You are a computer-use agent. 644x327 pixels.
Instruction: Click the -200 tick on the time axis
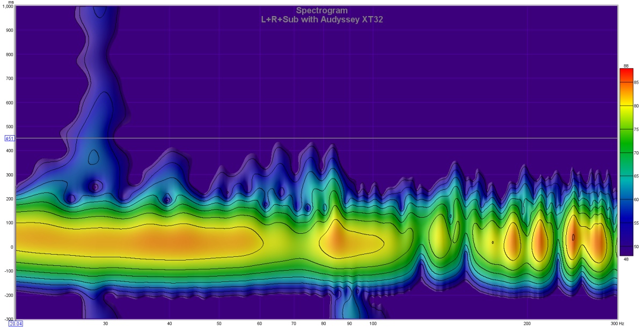[x=8, y=295]
